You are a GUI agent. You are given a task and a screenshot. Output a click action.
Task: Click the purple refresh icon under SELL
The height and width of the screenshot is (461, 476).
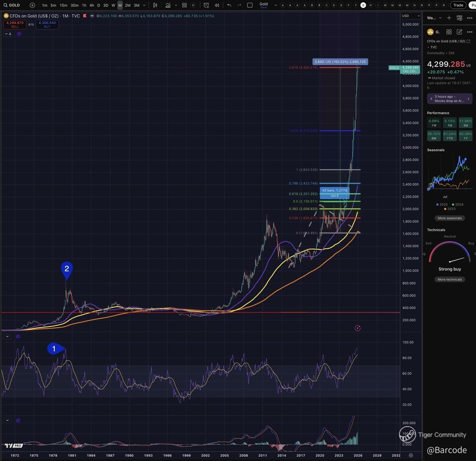[19, 34]
